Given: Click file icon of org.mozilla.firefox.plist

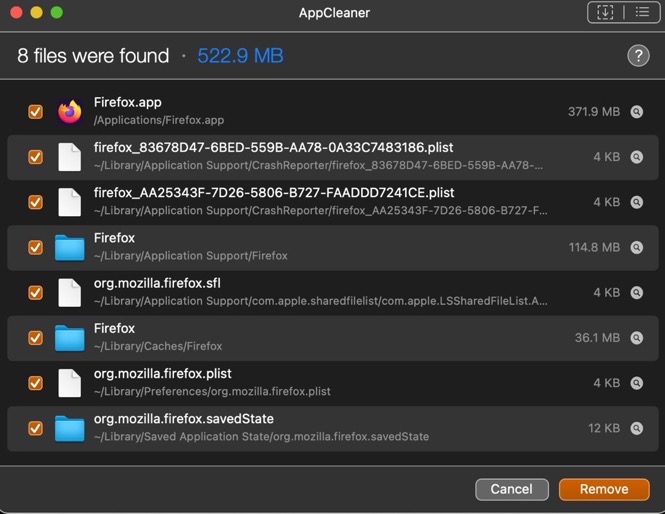Looking at the screenshot, I should 70,383.
